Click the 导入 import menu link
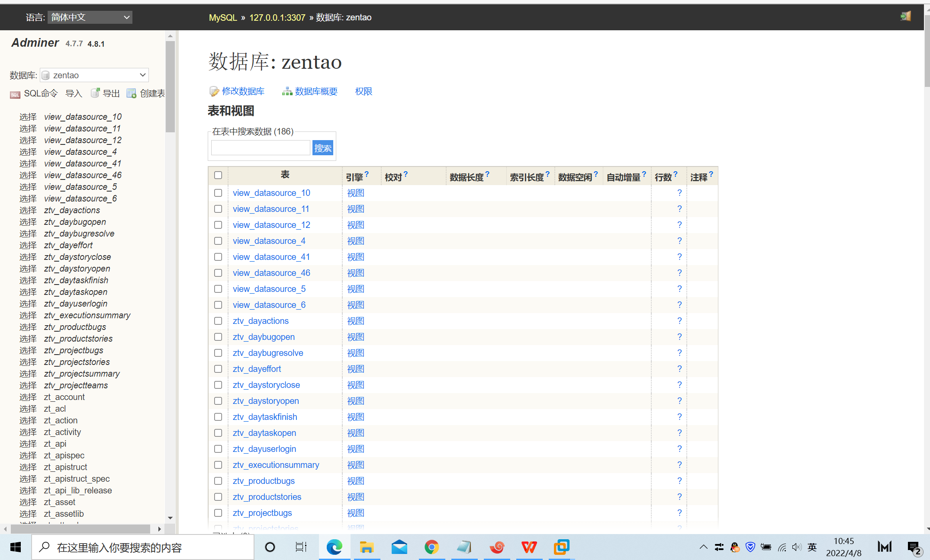The height and width of the screenshot is (560, 930). [x=74, y=93]
